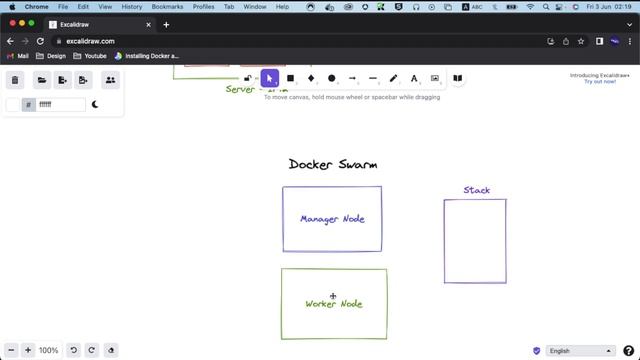Image resolution: width=640 pixels, height=360 pixels.
Task: Undo the last canvas action
Action: pos(74,350)
